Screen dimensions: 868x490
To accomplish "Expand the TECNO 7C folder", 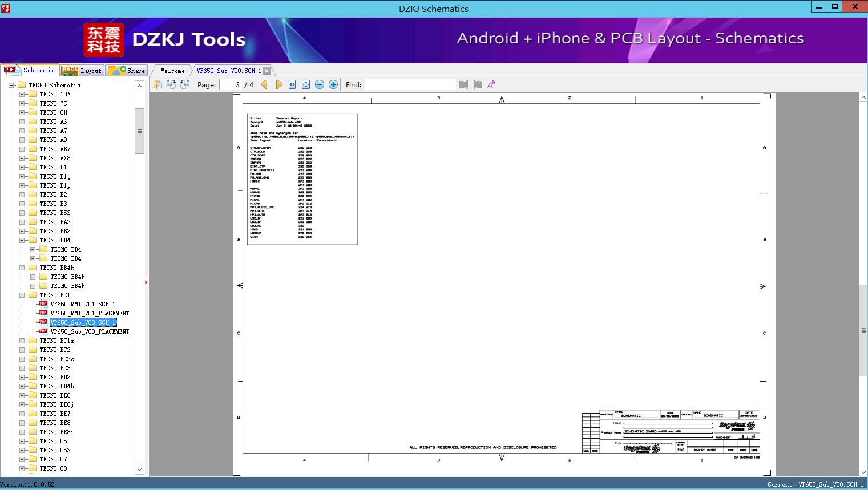I will click(x=22, y=103).
